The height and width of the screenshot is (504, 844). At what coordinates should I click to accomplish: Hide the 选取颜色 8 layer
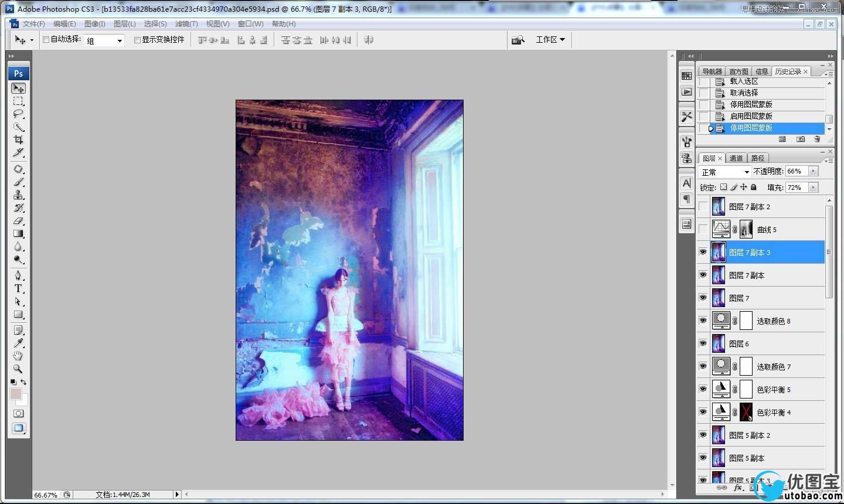[703, 321]
